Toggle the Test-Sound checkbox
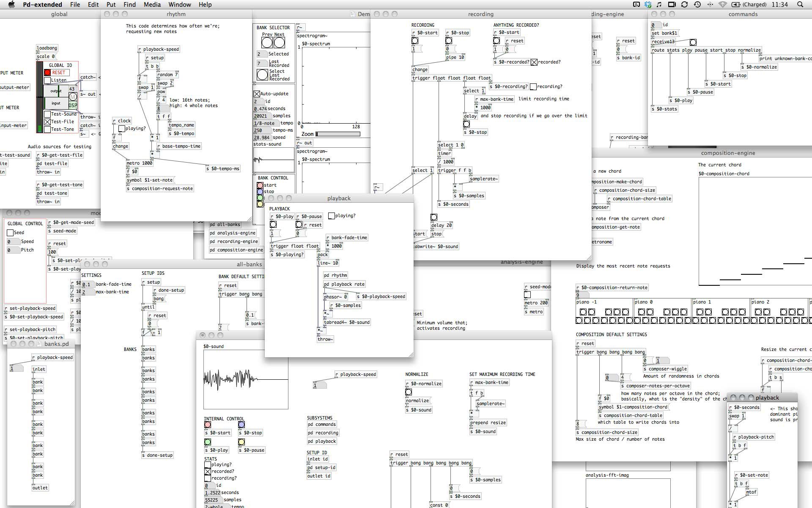Screen dimensions: 812x508 click(x=47, y=114)
